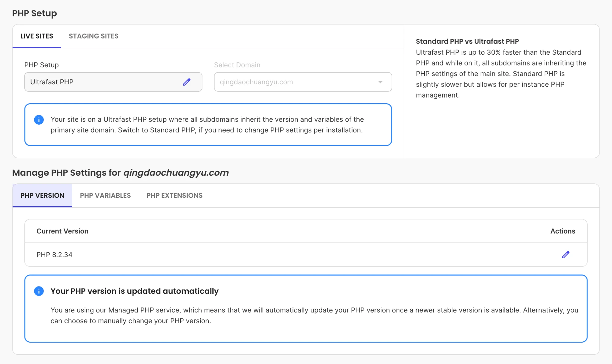Click the Actions column header
612x364 pixels.
(x=563, y=231)
